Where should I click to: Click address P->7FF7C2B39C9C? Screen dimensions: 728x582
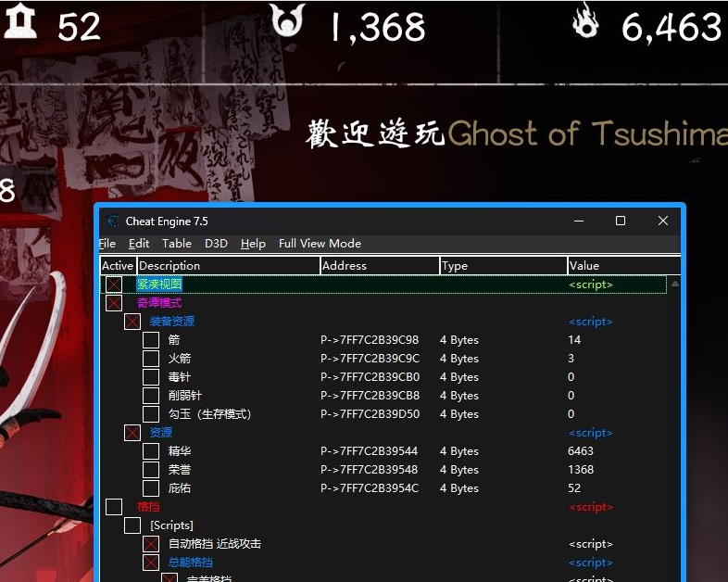[x=370, y=359]
